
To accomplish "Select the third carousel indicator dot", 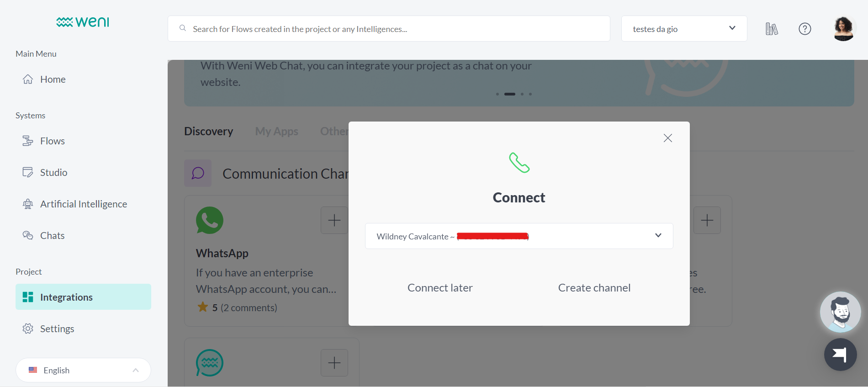I will 522,94.
